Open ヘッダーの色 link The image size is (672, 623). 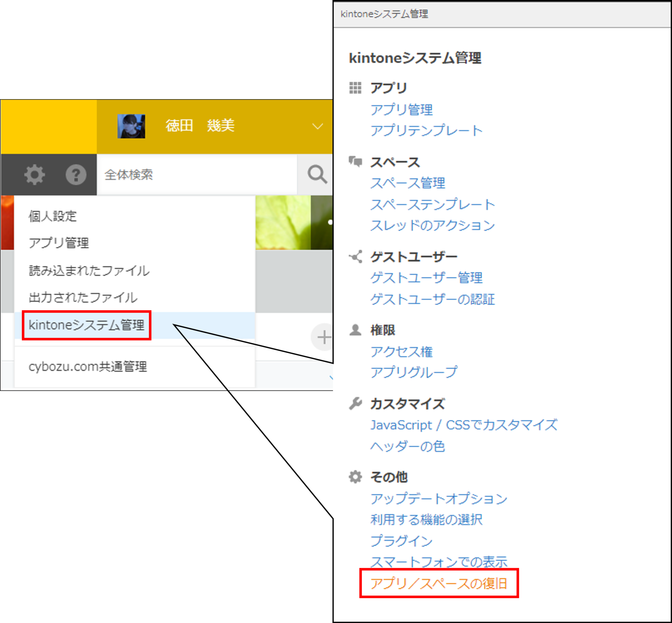pos(408,447)
